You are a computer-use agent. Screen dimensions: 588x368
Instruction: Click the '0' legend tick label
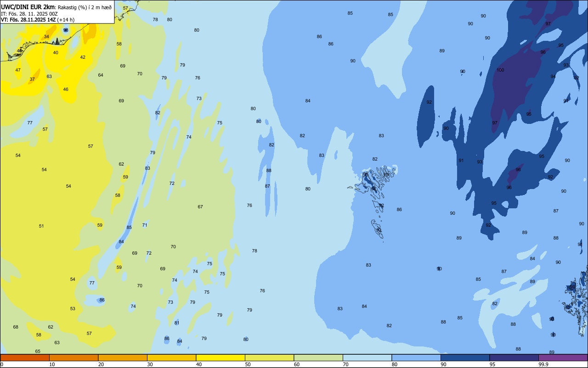click(2, 364)
